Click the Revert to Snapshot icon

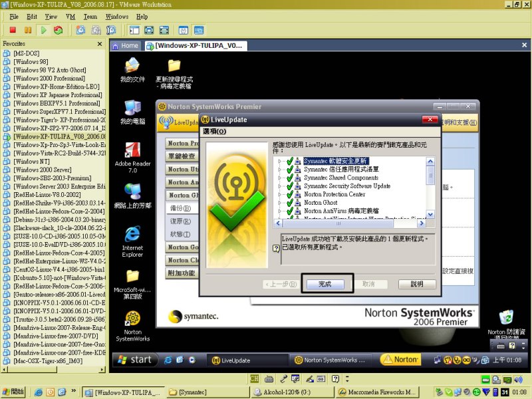(x=96, y=30)
